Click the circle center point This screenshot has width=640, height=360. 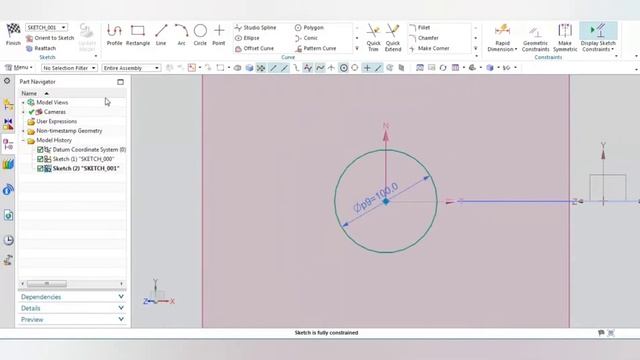tap(386, 201)
